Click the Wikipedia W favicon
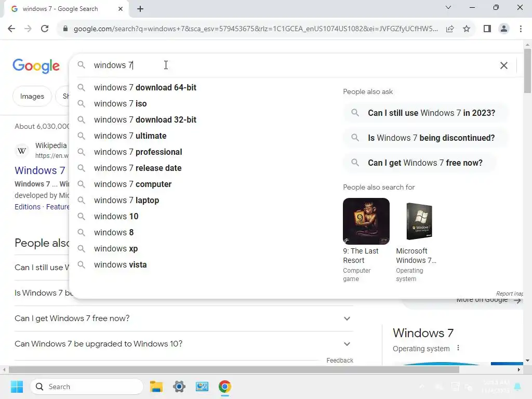Screen dimensions: 532x399 point(22,151)
